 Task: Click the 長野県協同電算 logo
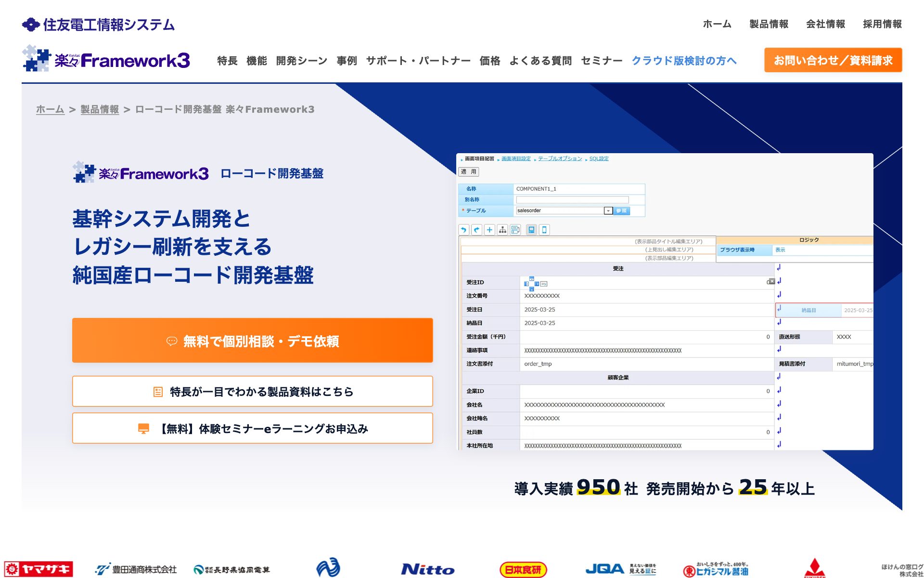pos(232,570)
